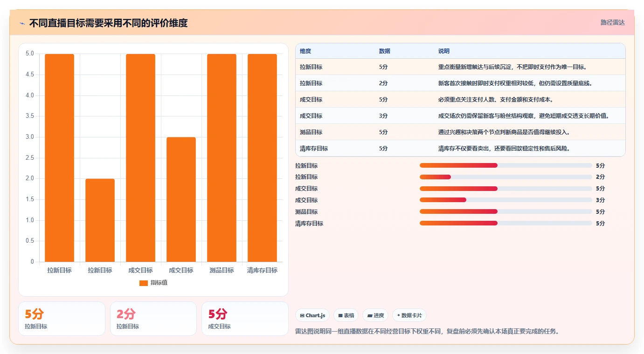644x354 pixels.
Task: Click the 成交目标 progress bar showing 5分
Action: 506,189
